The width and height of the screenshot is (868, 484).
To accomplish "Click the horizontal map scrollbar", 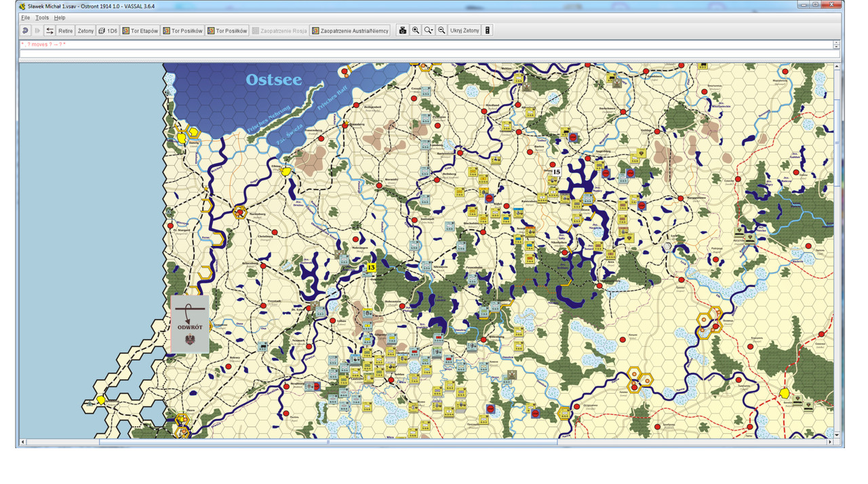I will click(328, 443).
